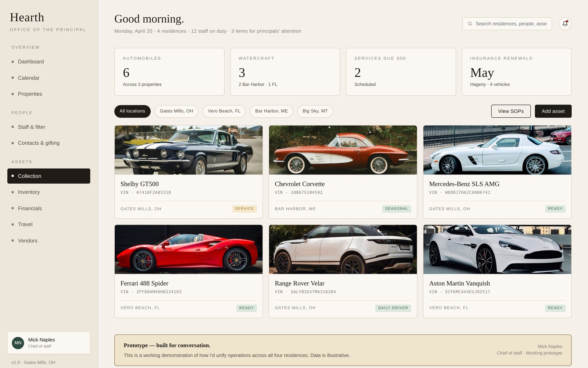The height and width of the screenshot is (368, 588).
Task: Open the Services Due 30D card
Action: pyautogui.click(x=401, y=72)
